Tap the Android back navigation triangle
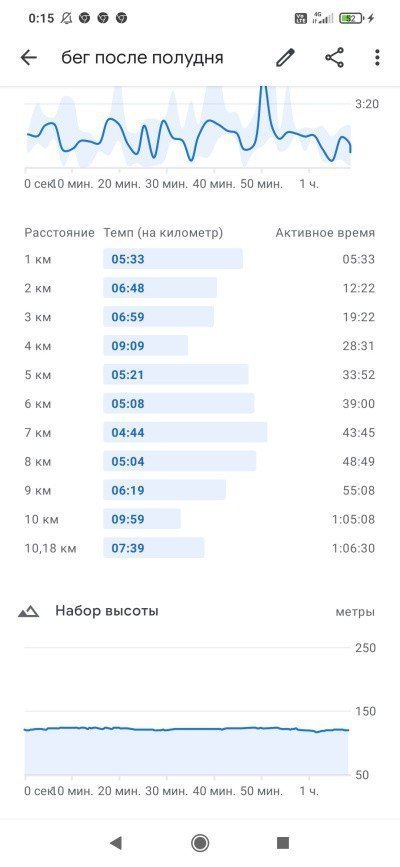This screenshot has width=400, height=867. pyautogui.click(x=116, y=843)
